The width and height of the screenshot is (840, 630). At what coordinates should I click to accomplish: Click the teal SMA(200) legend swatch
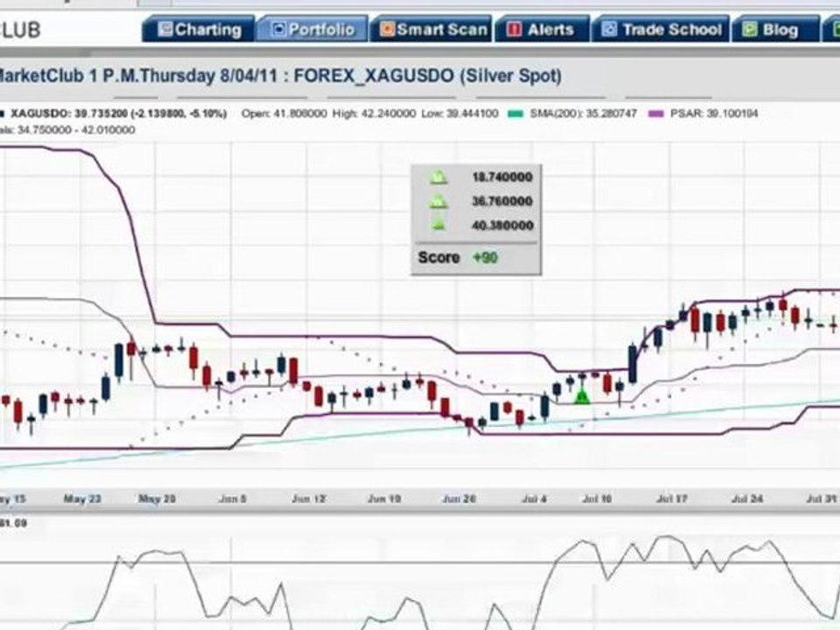click(514, 114)
